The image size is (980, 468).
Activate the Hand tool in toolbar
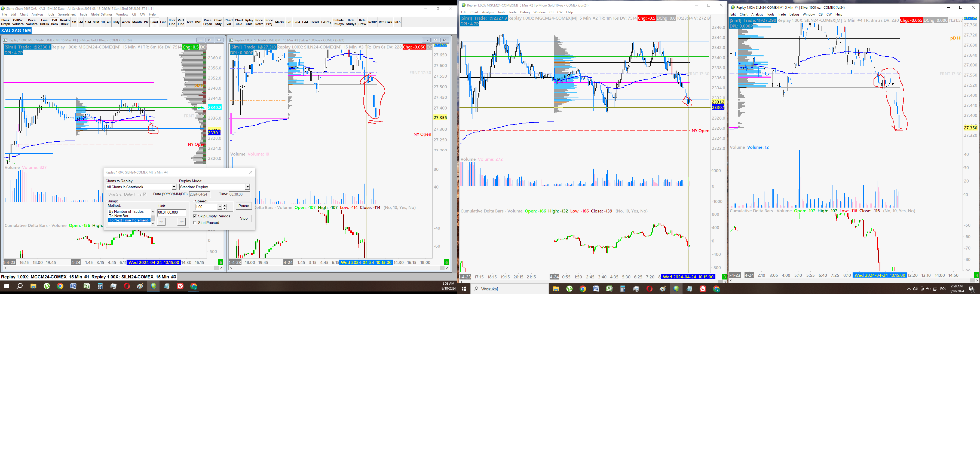coord(154,22)
